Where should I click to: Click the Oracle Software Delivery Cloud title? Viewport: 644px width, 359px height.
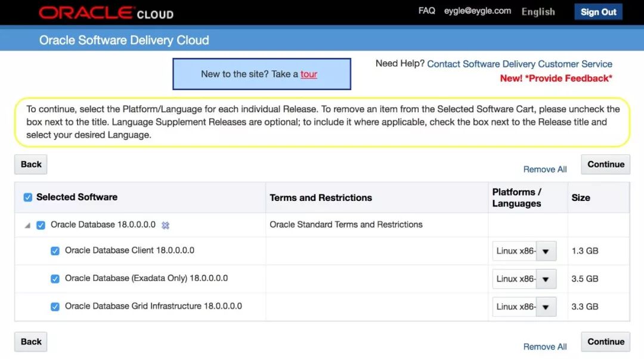(124, 41)
